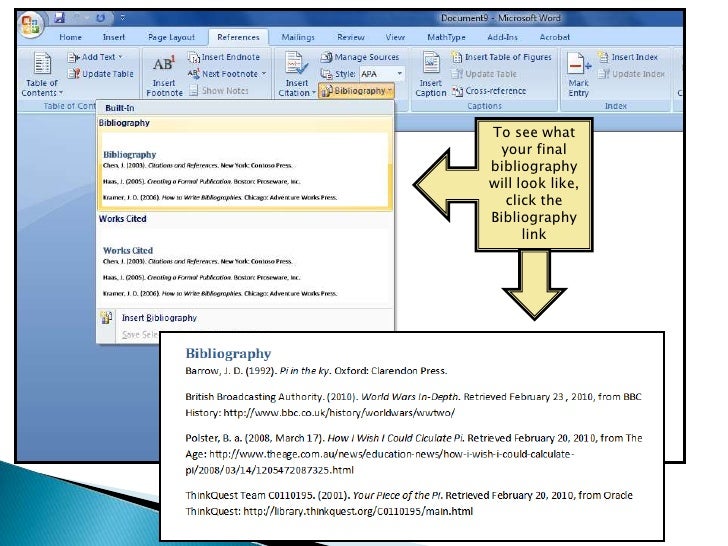Expand Customize Quick Access Toolbar arrow
This screenshot has height=546, width=728.
click(x=123, y=18)
